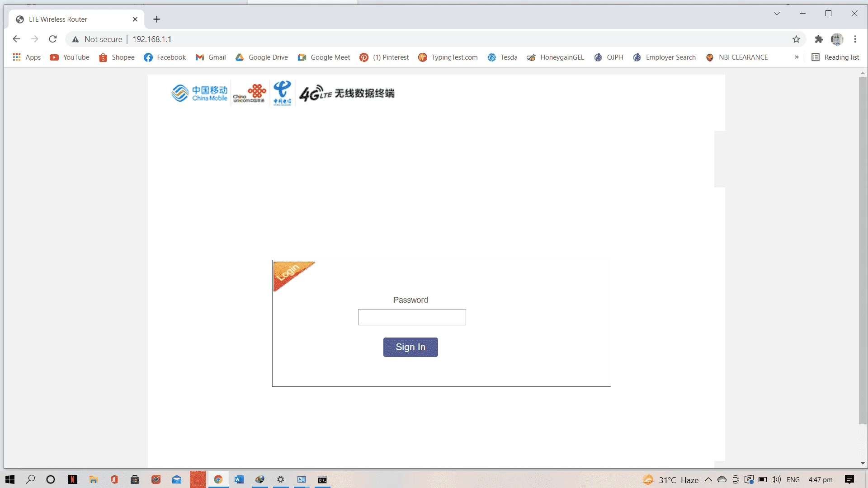The height and width of the screenshot is (488, 868).
Task: Open the Apps bookmark shortcut
Action: click(x=27, y=57)
